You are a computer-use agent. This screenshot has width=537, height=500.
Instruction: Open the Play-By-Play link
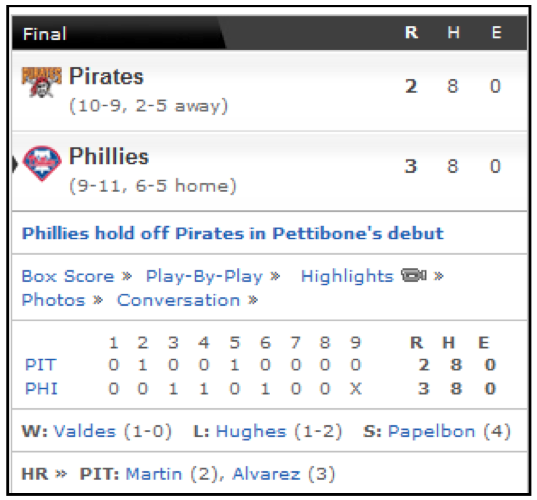204,276
